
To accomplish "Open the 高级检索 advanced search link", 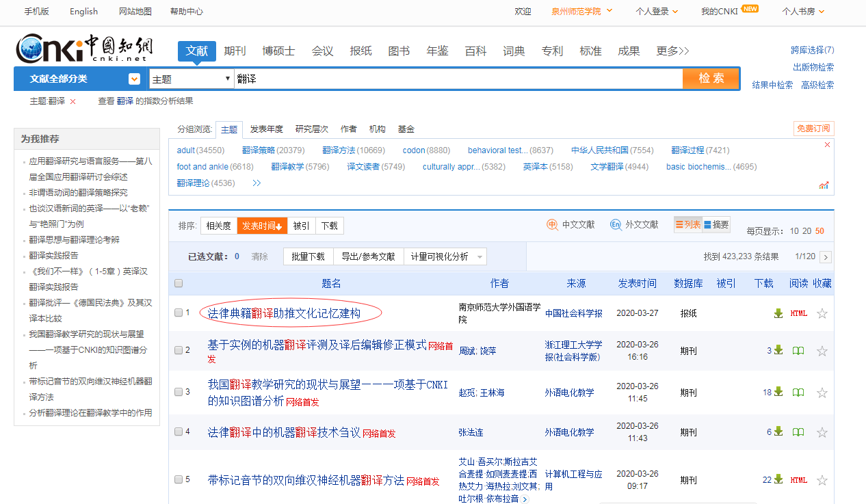I will pos(817,85).
